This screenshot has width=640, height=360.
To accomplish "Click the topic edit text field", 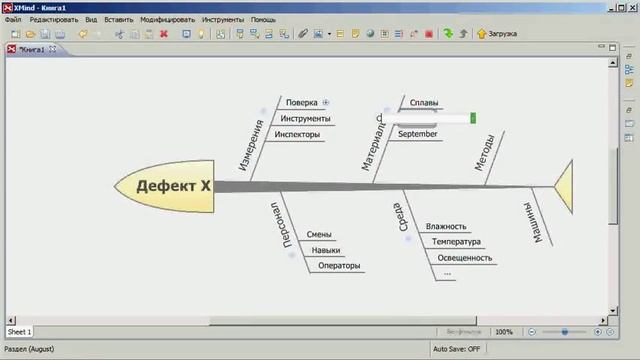I will [x=427, y=118].
